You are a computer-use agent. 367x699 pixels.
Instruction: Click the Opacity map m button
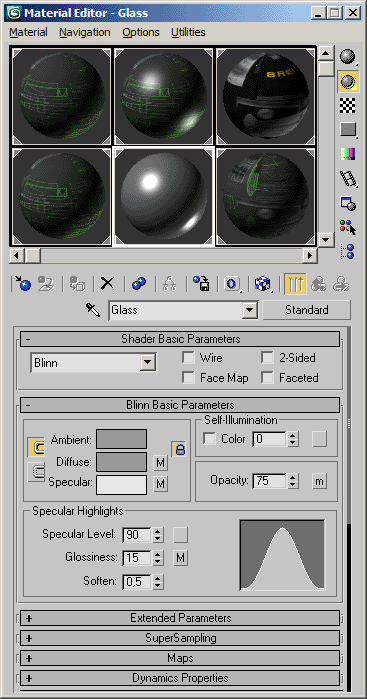[x=319, y=481]
